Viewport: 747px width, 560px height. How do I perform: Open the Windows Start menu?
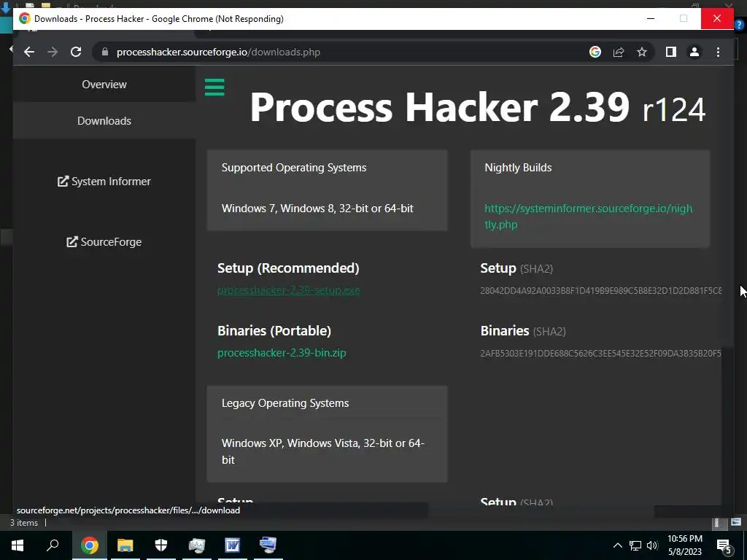point(18,545)
